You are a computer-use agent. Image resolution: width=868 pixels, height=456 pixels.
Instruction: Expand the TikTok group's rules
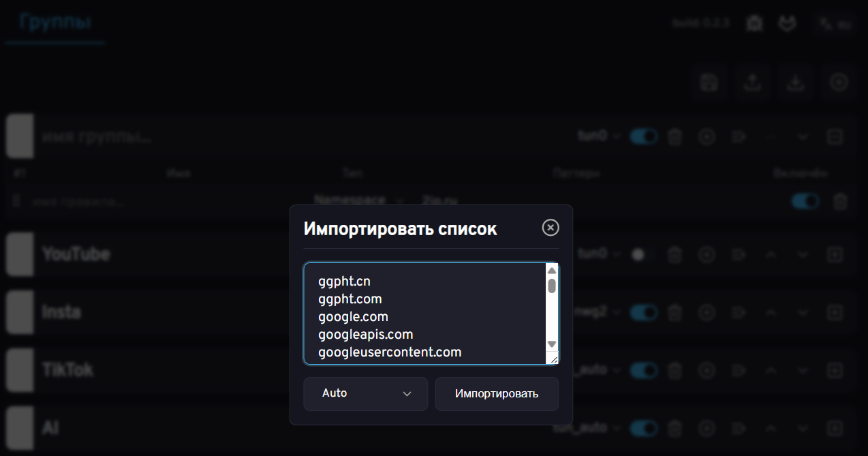pos(835,371)
